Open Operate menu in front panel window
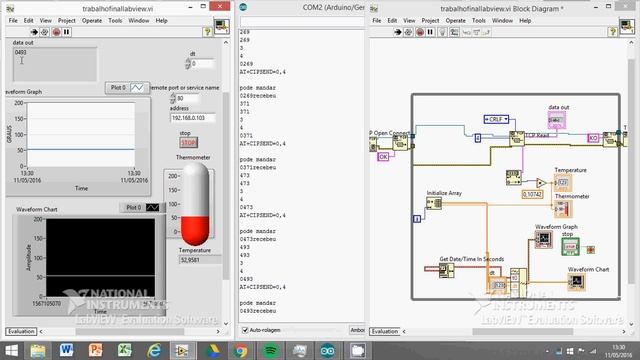The width and height of the screenshot is (640, 360). (92, 20)
